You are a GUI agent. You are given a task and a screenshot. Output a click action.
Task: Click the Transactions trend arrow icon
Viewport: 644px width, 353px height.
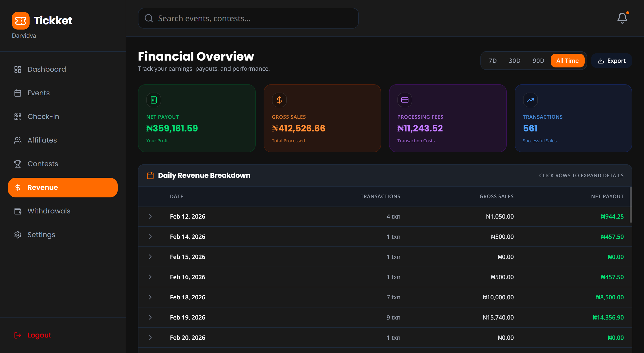pos(530,100)
